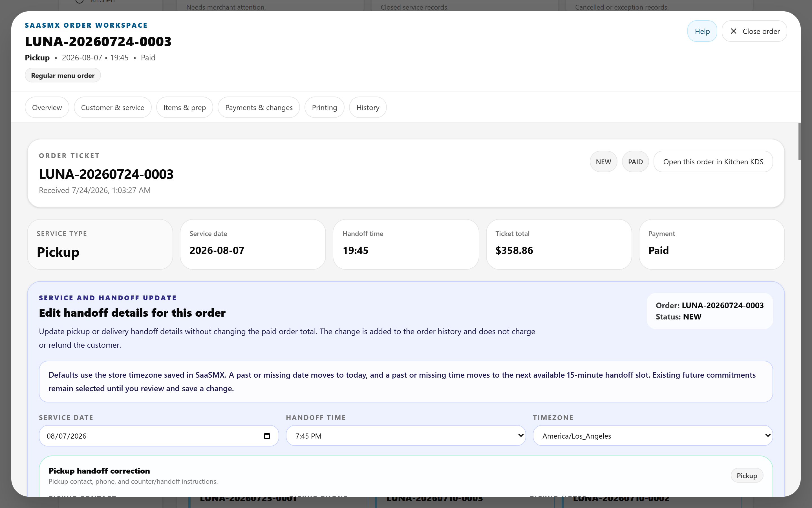The image size is (812, 508).
Task: Click the modal's vertical scrollbar thumb
Action: (799, 141)
